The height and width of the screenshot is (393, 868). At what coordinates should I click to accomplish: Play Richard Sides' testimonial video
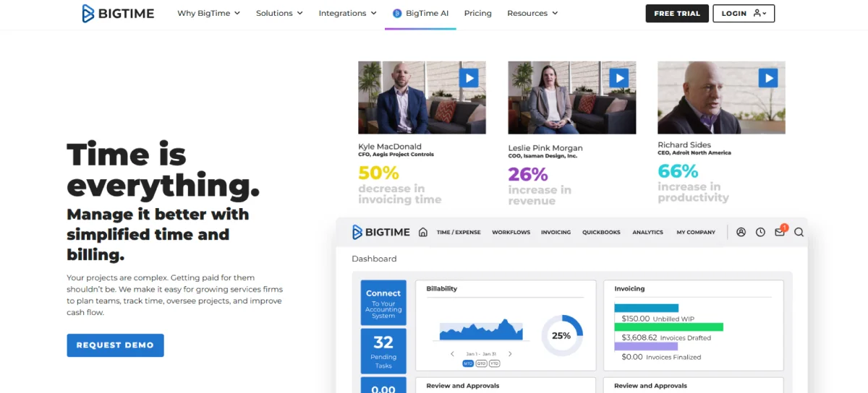point(768,78)
